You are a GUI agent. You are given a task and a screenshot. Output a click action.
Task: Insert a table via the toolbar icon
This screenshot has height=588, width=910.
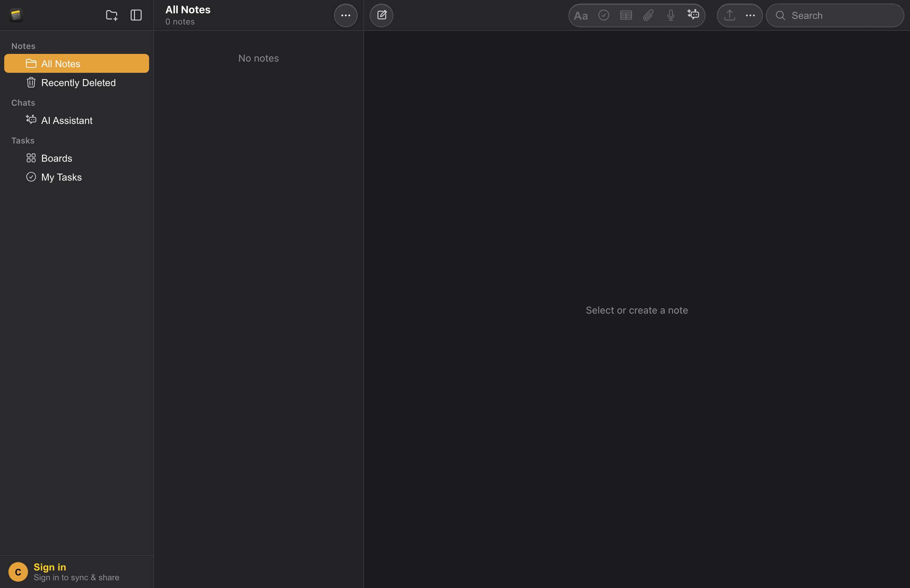coord(626,15)
